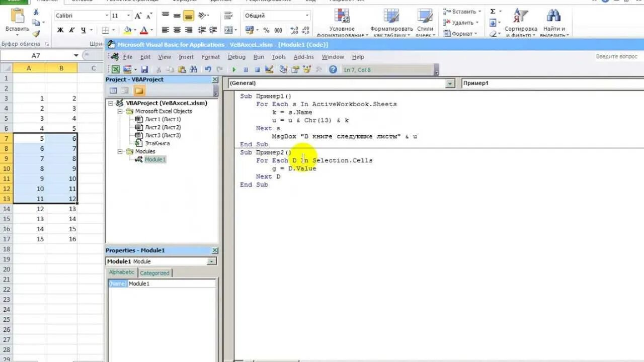This screenshot has width=644, height=362.
Task: Close the Project - VBAProject panel
Action: pos(215,79)
